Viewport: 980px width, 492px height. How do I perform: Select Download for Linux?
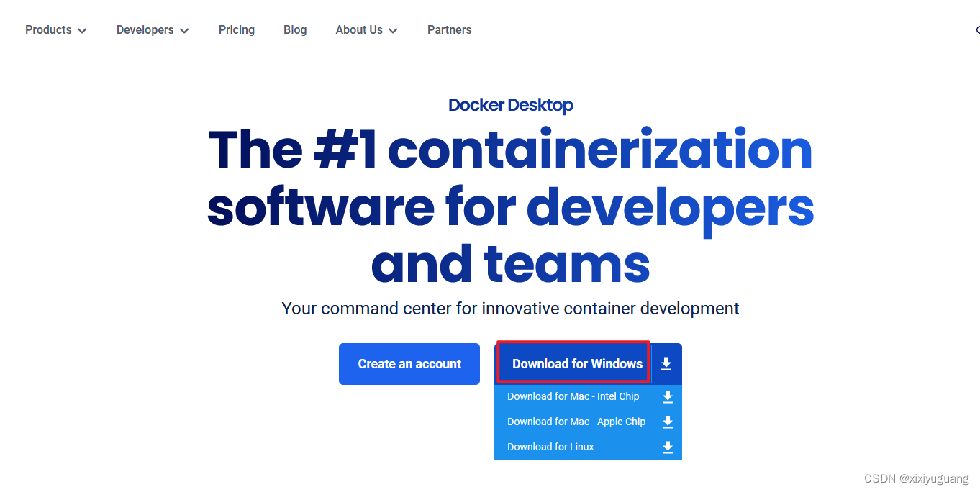(x=550, y=447)
